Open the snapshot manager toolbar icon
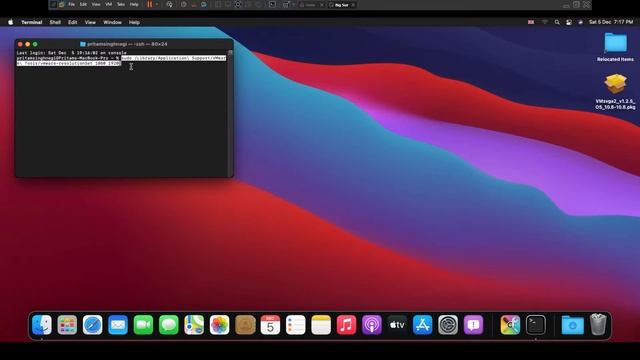640x360 pixels. [204, 4]
